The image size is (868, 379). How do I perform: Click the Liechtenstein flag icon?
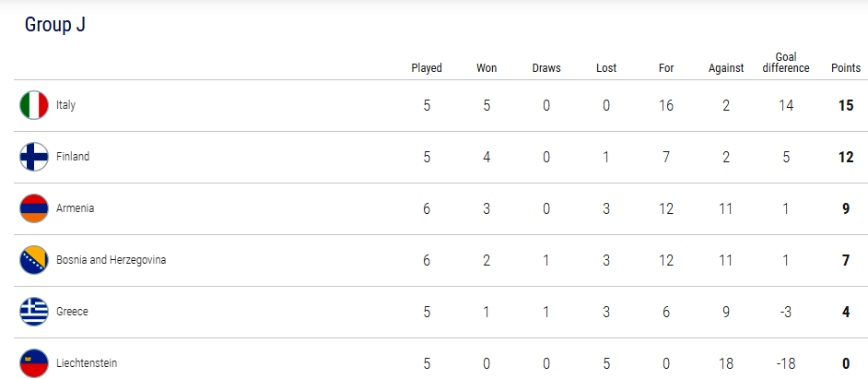tap(34, 363)
